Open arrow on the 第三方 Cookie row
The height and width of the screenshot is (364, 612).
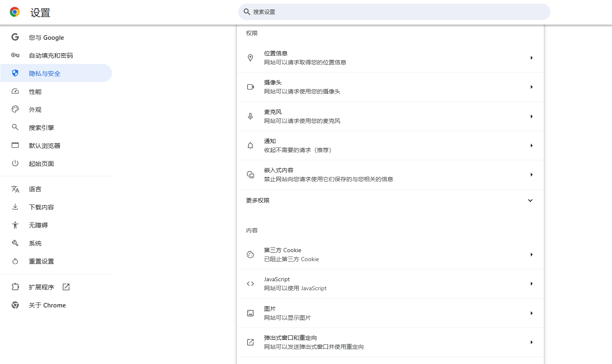click(532, 255)
